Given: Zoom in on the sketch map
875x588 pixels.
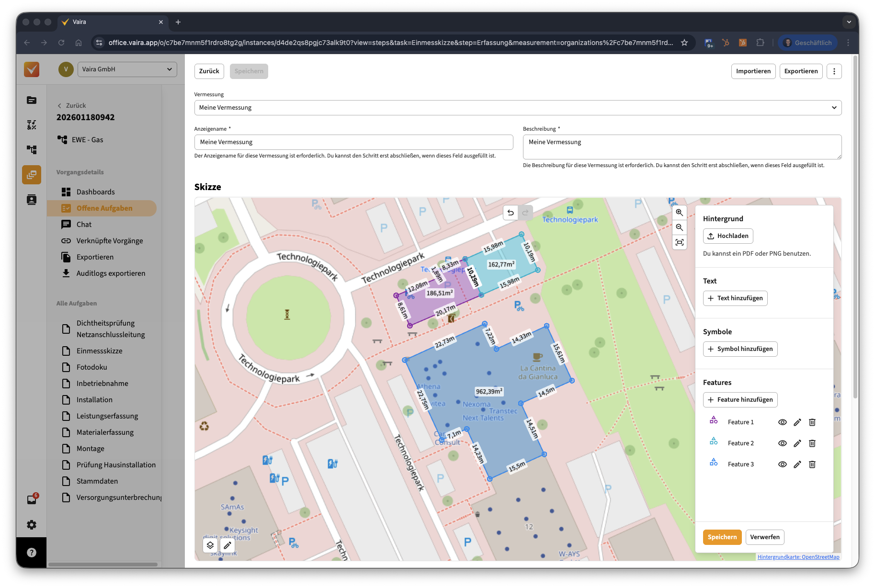Looking at the screenshot, I should tap(679, 213).
